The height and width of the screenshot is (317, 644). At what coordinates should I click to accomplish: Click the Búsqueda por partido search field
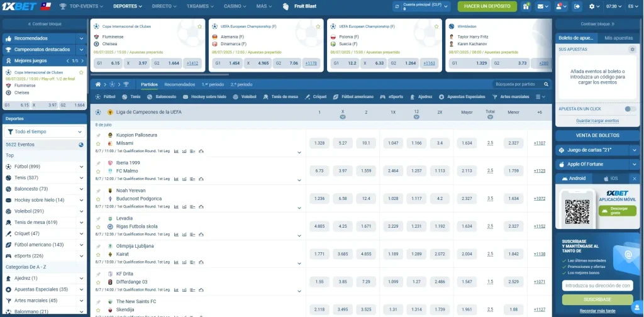(518, 84)
